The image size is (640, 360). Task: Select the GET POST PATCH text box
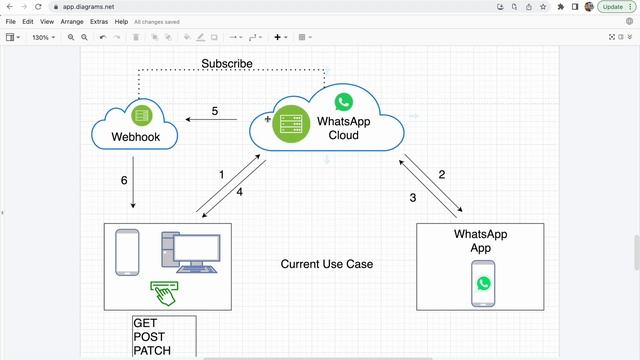point(164,337)
